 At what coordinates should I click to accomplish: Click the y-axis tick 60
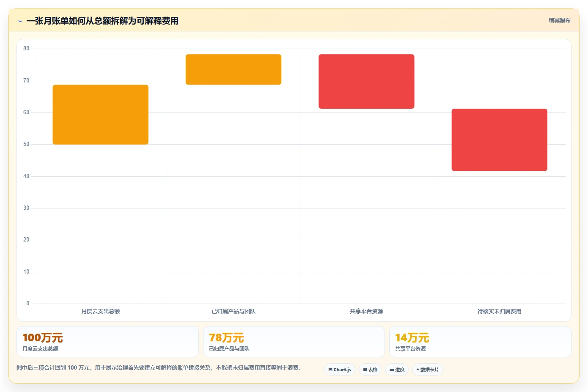[26, 112]
